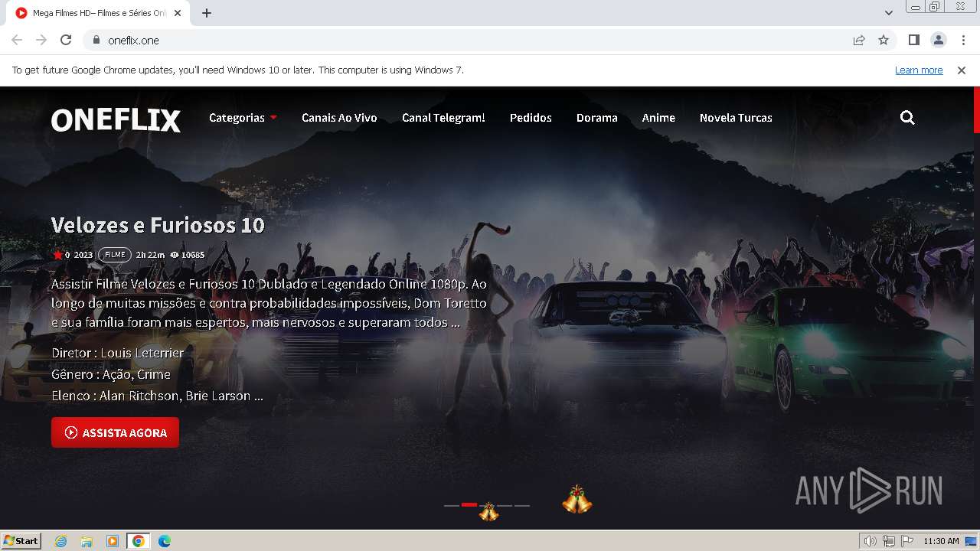Image resolution: width=980 pixels, height=551 pixels.
Task: Close the Mega Filmes HD tab
Action: click(x=178, y=13)
